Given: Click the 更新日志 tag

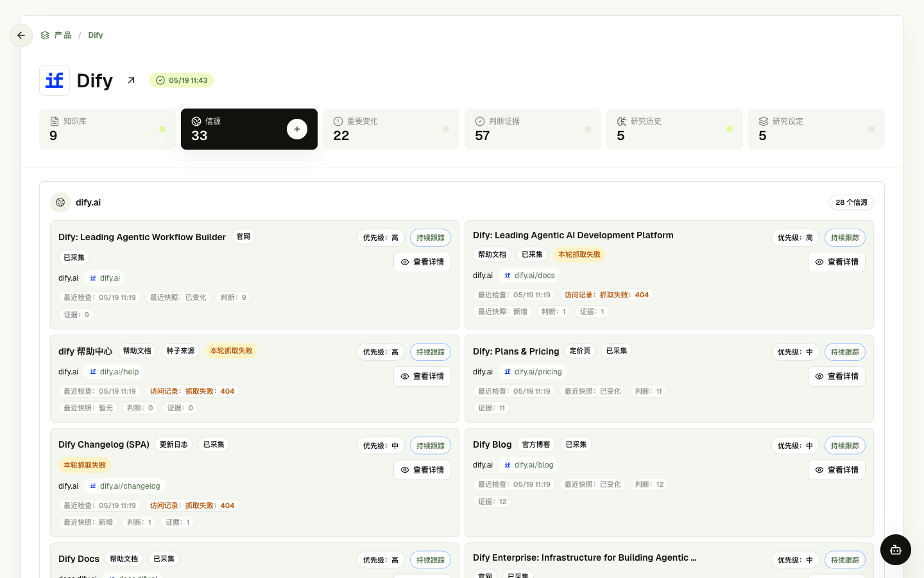Looking at the screenshot, I should coord(173,444).
